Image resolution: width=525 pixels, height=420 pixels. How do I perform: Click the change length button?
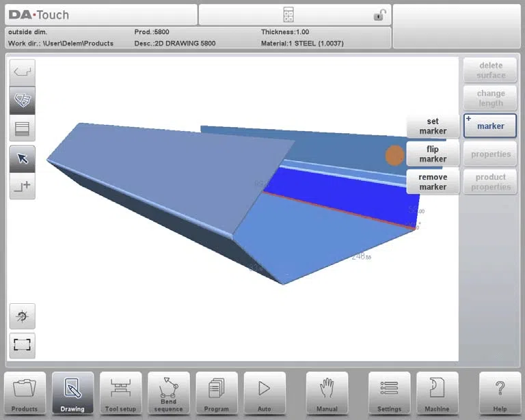[x=491, y=98]
